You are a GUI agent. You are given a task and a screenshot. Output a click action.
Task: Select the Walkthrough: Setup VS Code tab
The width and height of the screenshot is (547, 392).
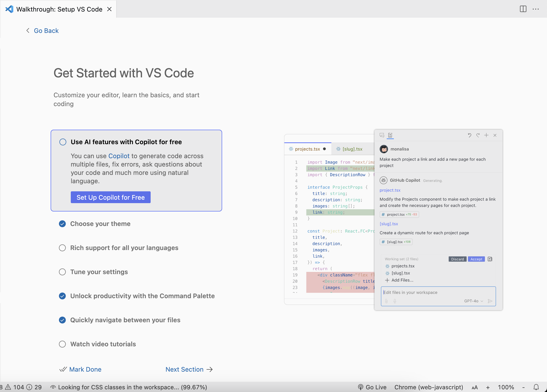pyautogui.click(x=58, y=9)
